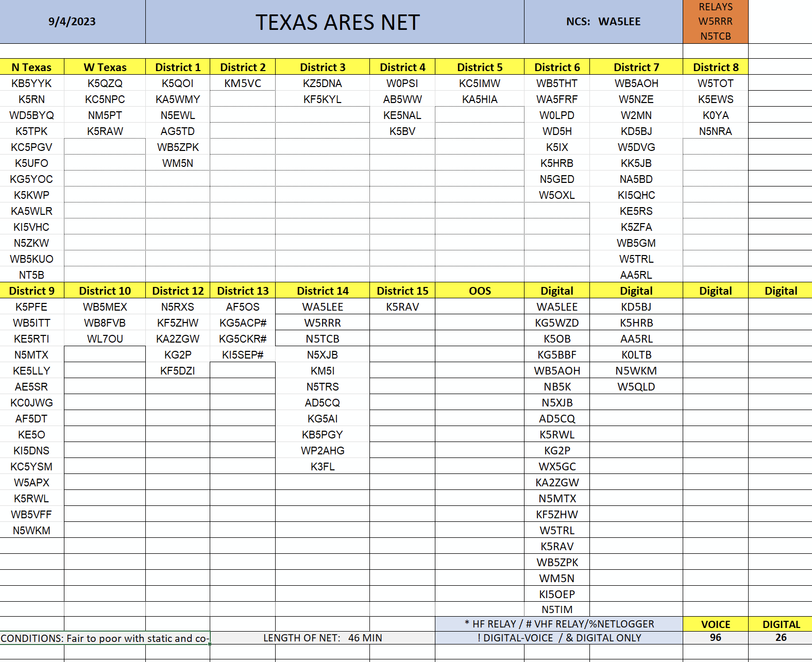
Task: Select the yellow VOICE header cell
Action: tap(715, 624)
